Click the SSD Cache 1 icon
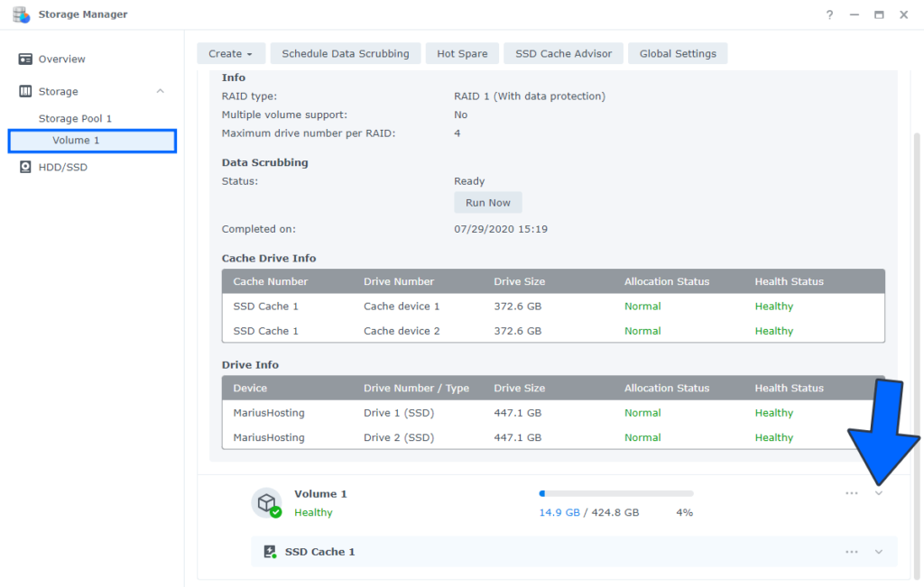Image resolution: width=924 pixels, height=587 pixels. [269, 552]
